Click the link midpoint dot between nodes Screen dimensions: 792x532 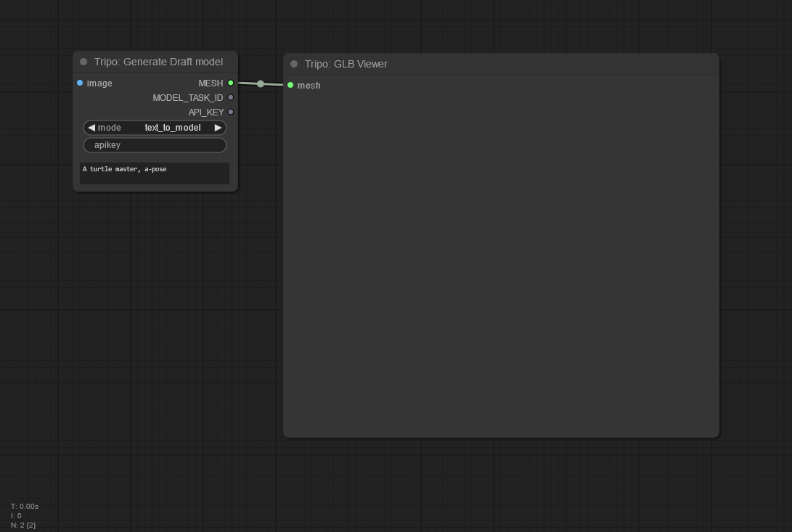point(260,84)
